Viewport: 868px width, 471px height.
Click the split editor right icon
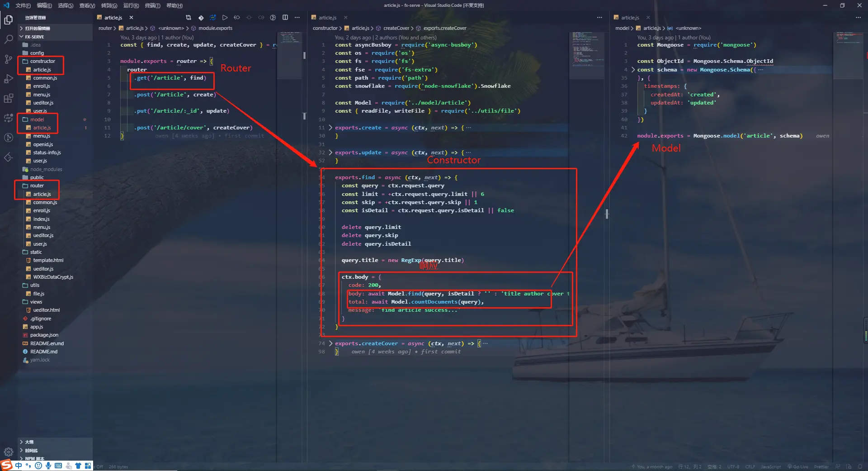(x=285, y=17)
